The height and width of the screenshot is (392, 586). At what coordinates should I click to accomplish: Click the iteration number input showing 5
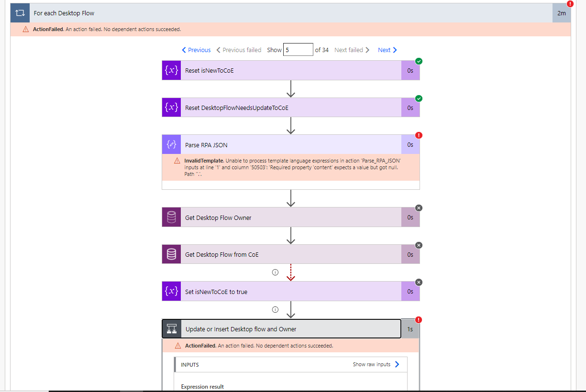point(298,49)
